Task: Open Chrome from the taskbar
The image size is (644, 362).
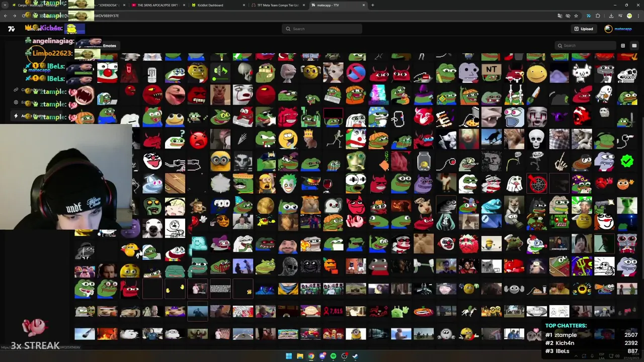Action: point(311,356)
